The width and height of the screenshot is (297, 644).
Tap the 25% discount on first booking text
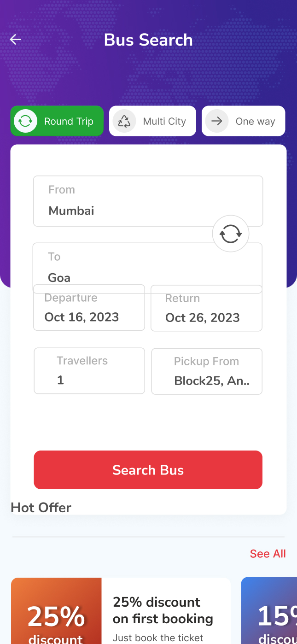[x=163, y=610]
